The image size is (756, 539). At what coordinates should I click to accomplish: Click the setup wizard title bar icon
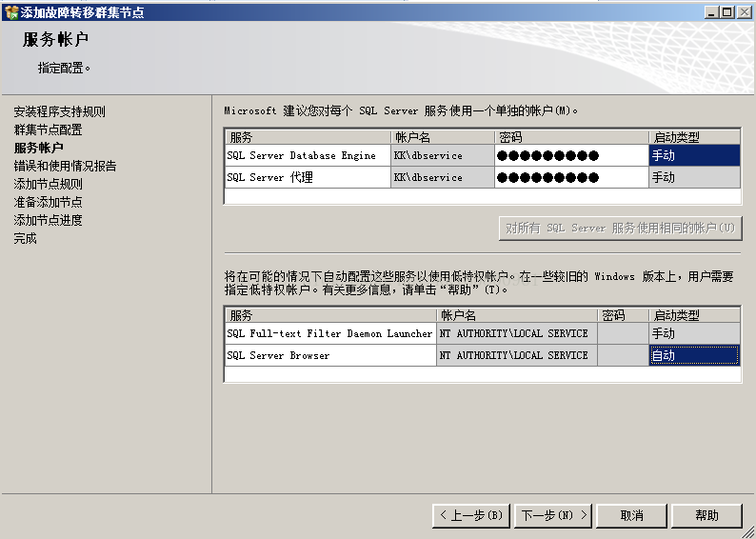tap(11, 12)
